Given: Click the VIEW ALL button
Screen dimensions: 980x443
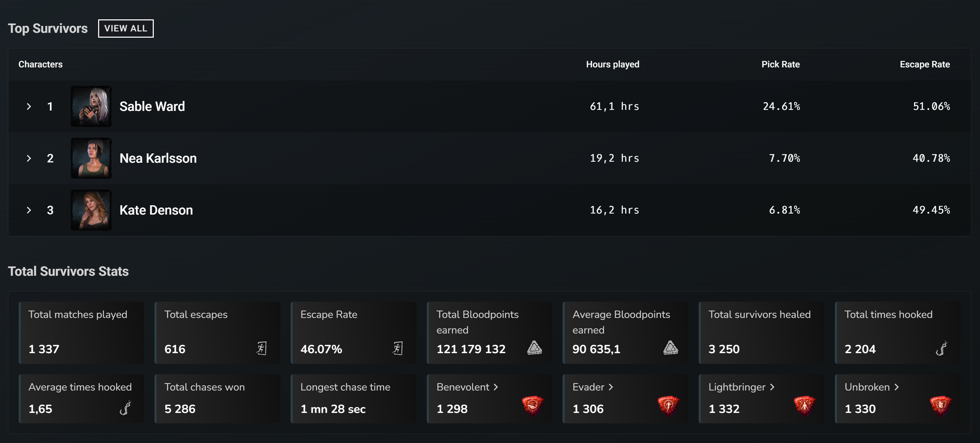Looking at the screenshot, I should [x=125, y=28].
